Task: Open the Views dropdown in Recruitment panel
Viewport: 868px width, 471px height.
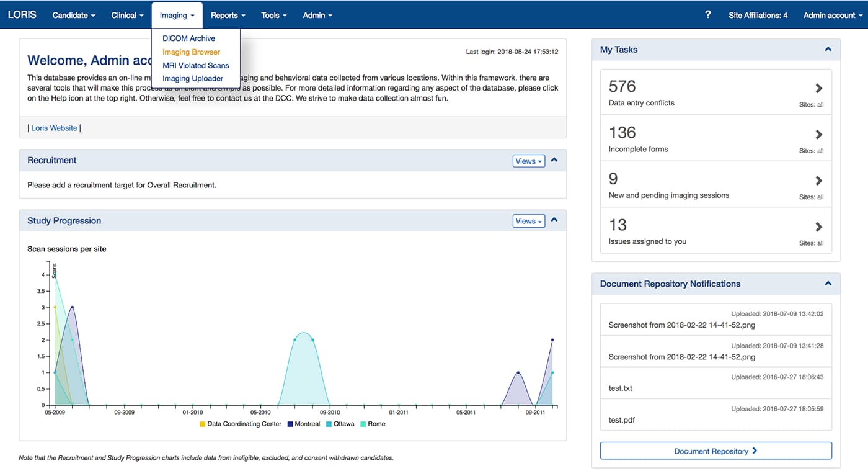Action: [x=528, y=161]
